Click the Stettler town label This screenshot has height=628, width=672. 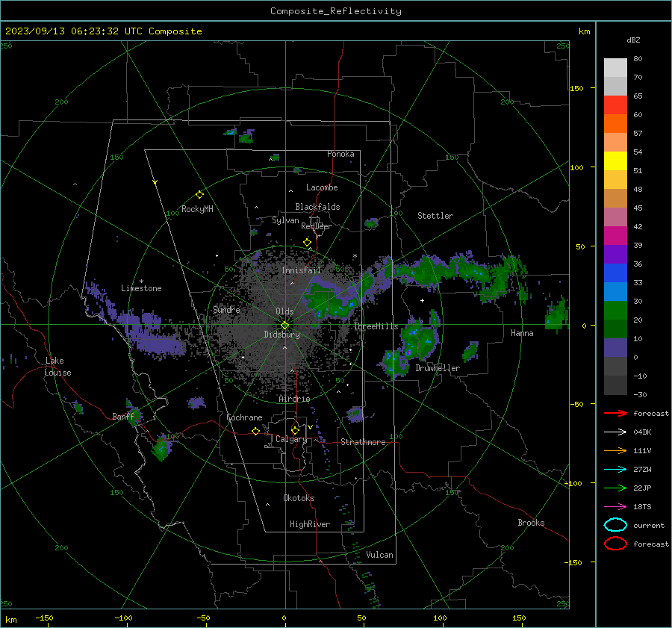point(435,216)
